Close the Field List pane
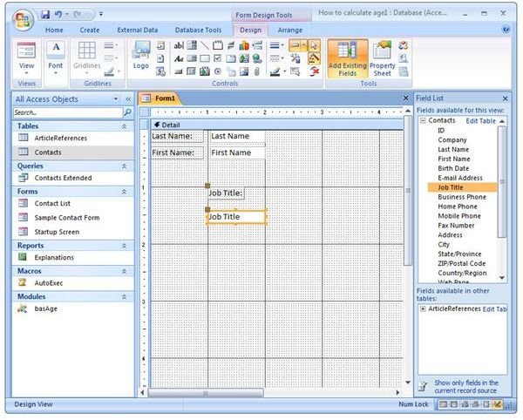 coord(505,98)
